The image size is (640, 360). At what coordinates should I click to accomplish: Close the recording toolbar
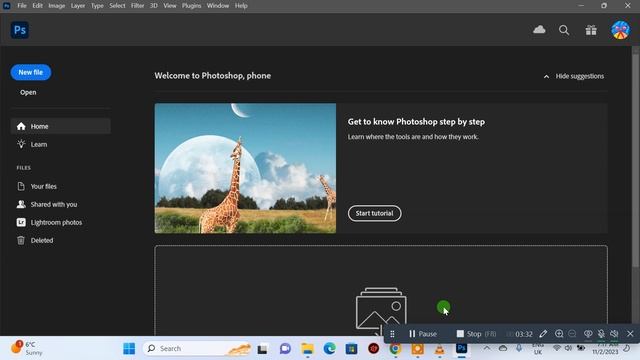coord(630,334)
